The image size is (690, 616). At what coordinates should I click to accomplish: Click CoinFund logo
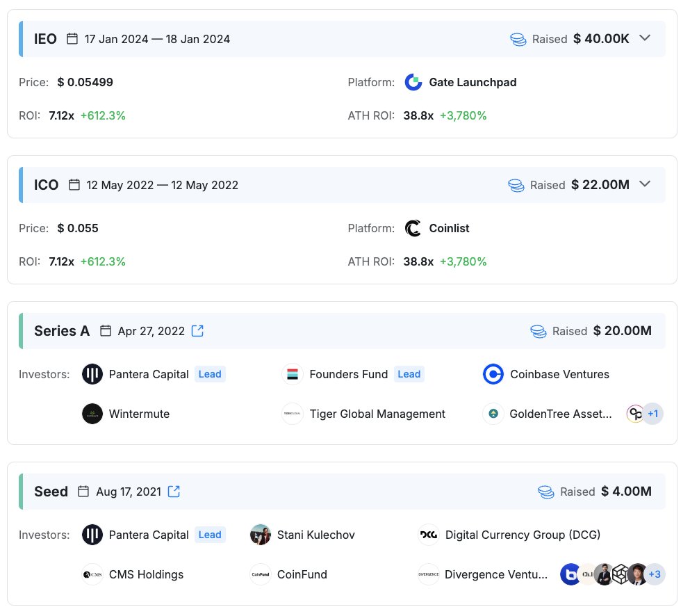261,574
